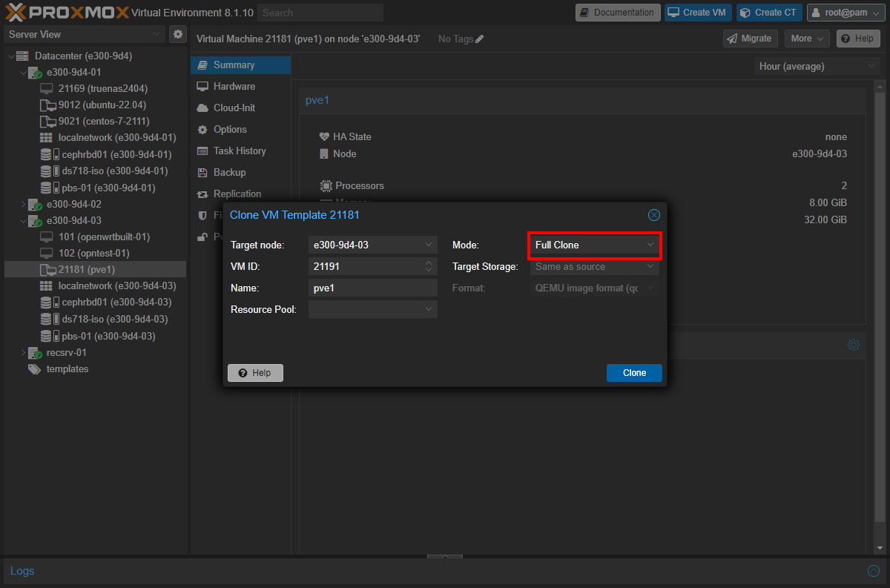
Task: Click the Proxmox logo icon
Action: 15,12
